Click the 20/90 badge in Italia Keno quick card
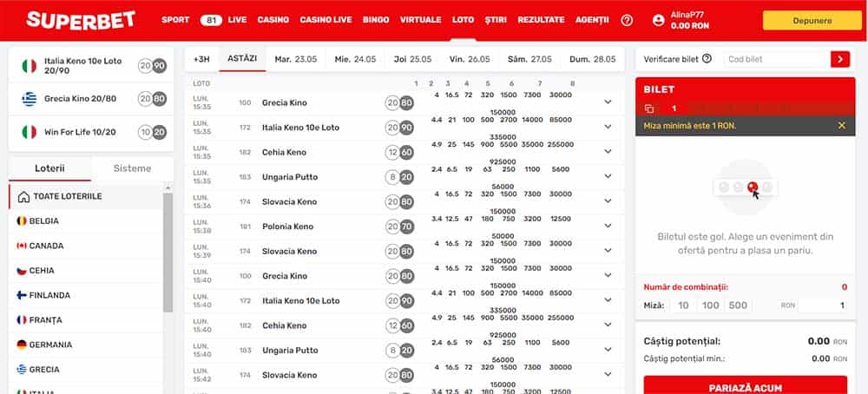This screenshot has width=868, height=394. click(152, 67)
